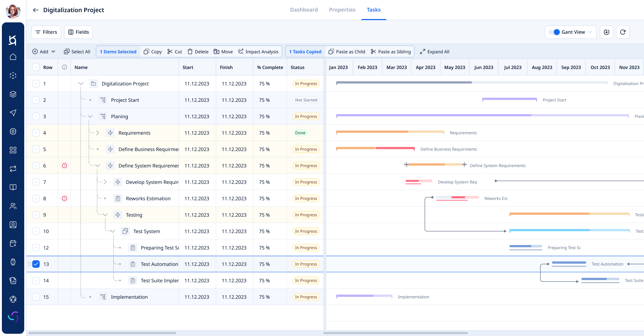The width and height of the screenshot is (644, 336).
Task: Click the back arrow beside Digitalization Project
Action: tap(36, 10)
